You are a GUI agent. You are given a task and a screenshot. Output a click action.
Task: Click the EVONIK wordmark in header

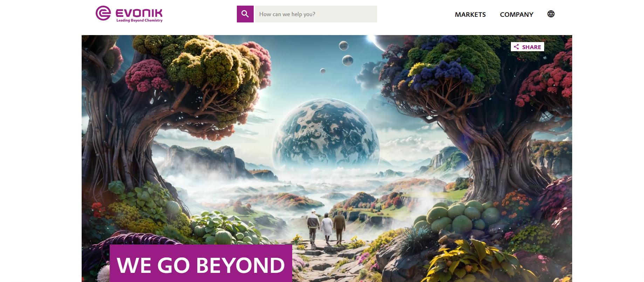[139, 13]
